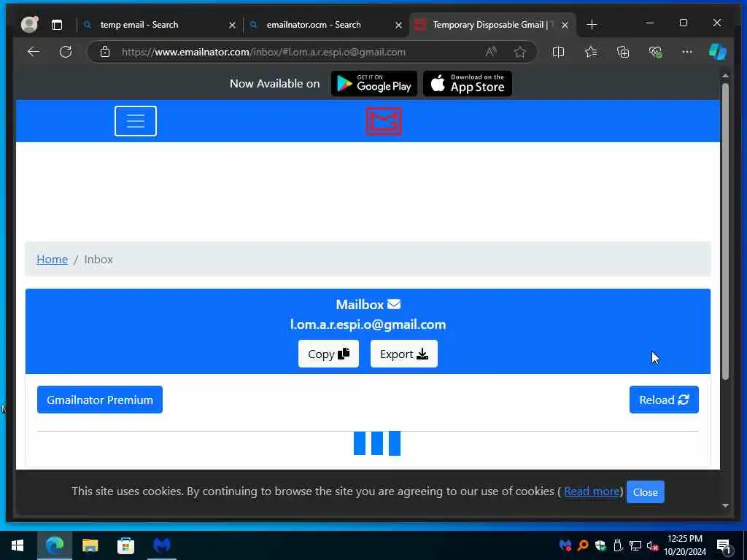View site information lock icon
The height and width of the screenshot is (560, 747).
pyautogui.click(x=105, y=52)
